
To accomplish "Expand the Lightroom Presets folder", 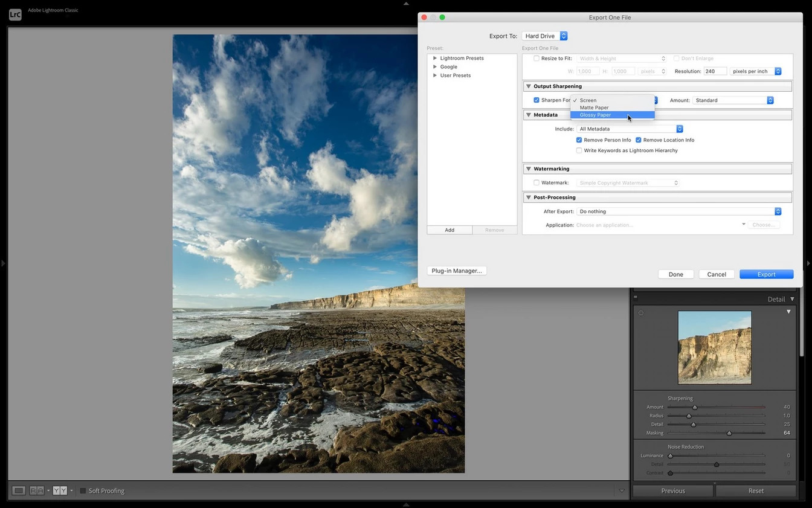I will [435, 58].
